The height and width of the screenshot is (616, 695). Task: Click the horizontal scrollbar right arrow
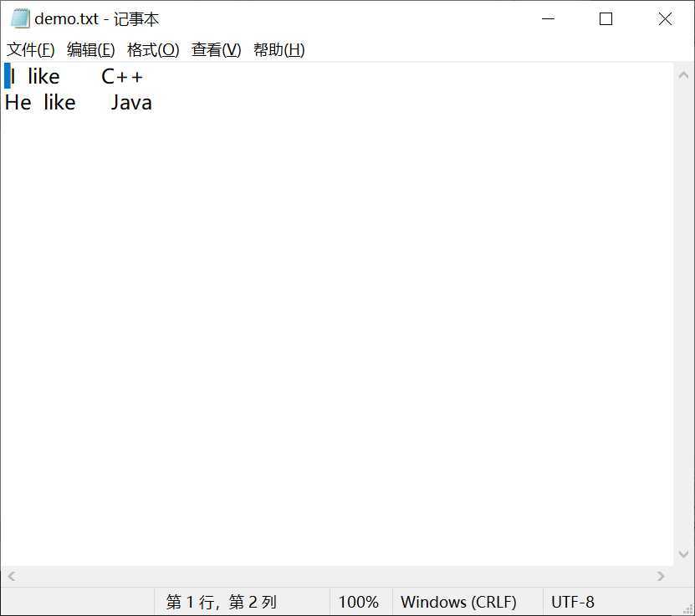(661, 576)
